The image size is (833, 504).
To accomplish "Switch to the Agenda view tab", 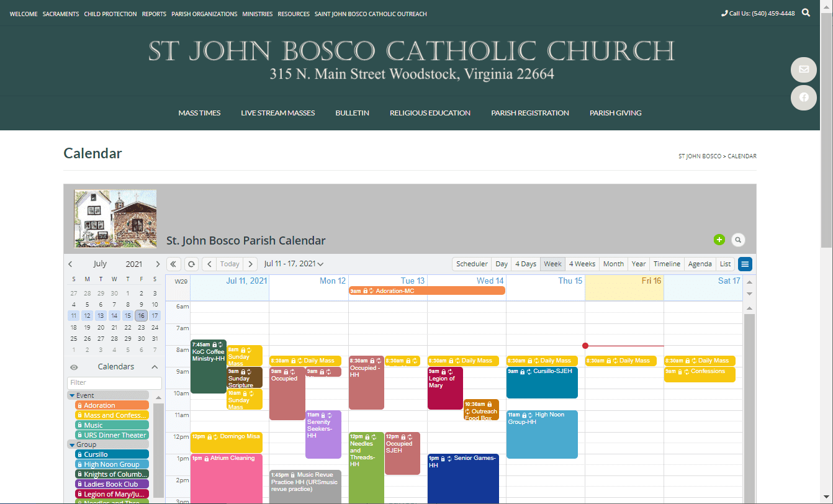I will click(x=700, y=264).
